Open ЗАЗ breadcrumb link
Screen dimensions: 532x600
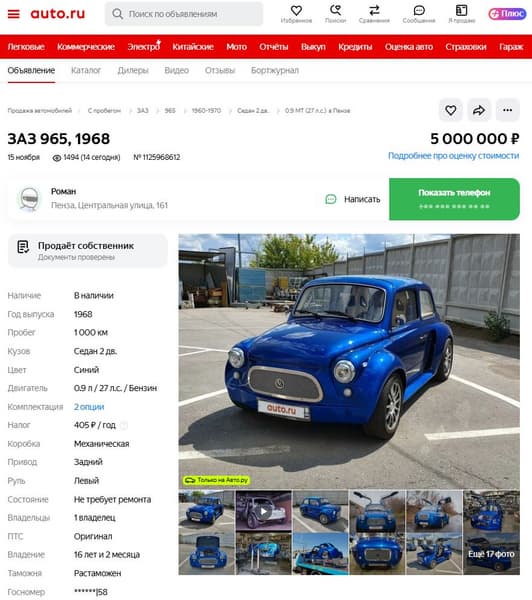(x=142, y=111)
